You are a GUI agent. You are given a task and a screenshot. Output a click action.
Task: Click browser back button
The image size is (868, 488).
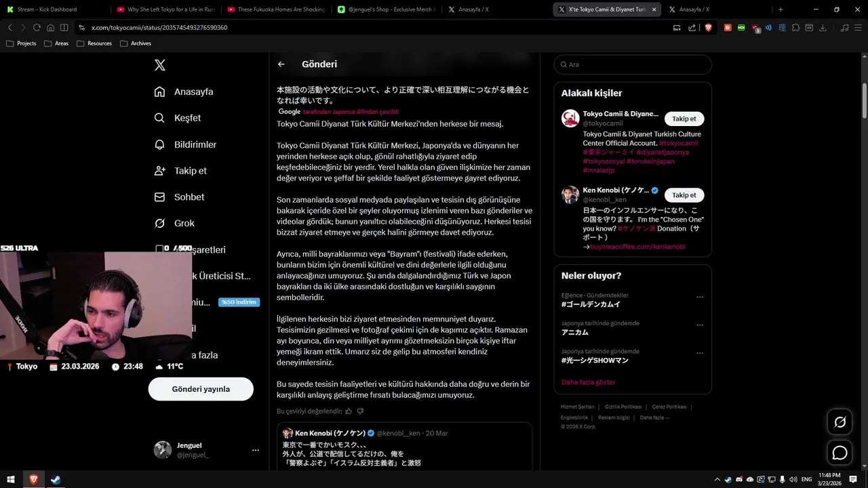pyautogui.click(x=10, y=28)
